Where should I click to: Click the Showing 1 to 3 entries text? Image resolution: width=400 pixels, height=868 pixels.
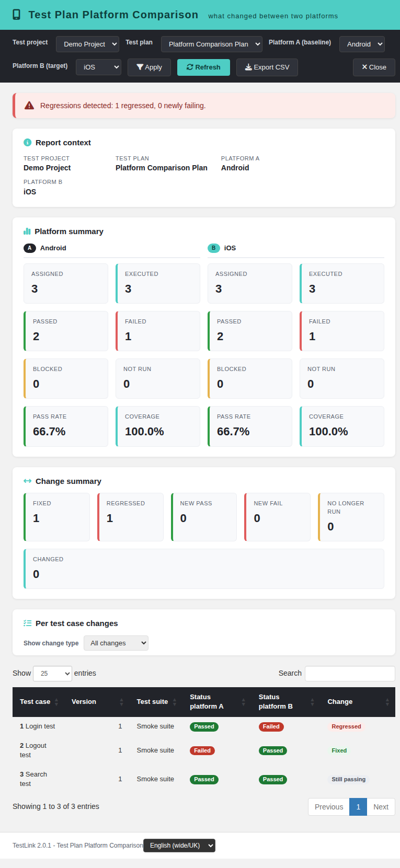coord(56,806)
